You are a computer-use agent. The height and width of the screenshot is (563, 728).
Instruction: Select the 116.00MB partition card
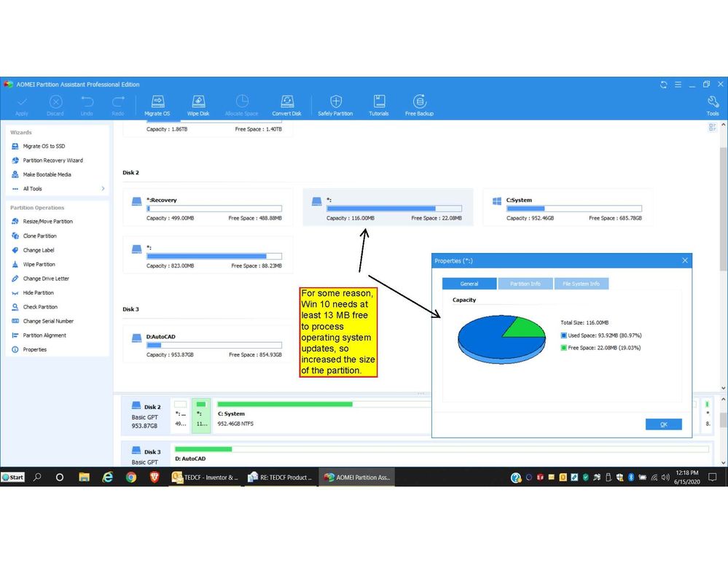[x=388, y=207]
